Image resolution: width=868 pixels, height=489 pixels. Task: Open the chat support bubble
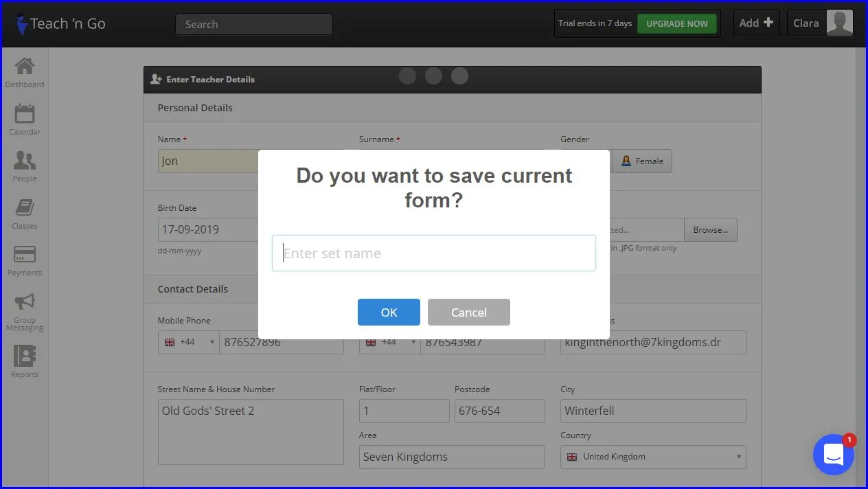[x=833, y=454]
